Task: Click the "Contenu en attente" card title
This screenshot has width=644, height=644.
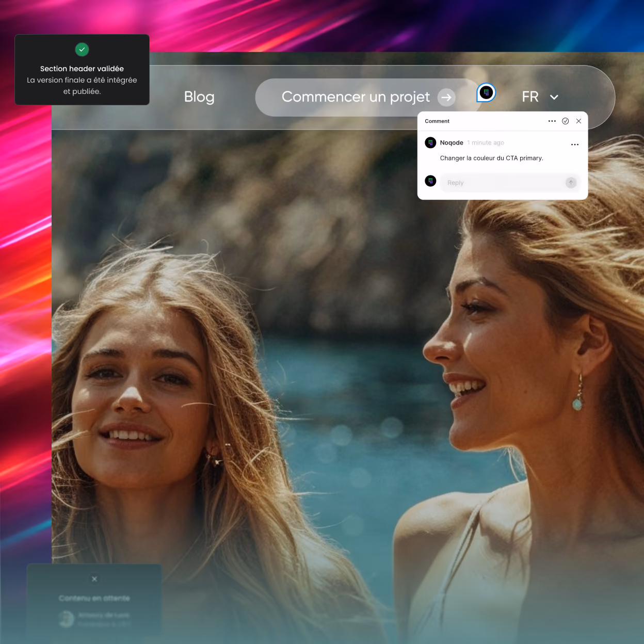Action: 94,598
